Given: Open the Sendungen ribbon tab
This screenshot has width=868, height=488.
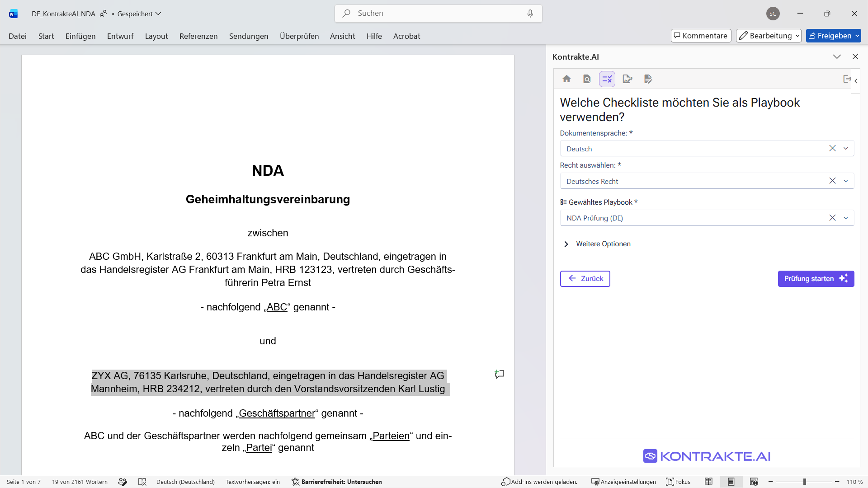Looking at the screenshot, I should 249,36.
